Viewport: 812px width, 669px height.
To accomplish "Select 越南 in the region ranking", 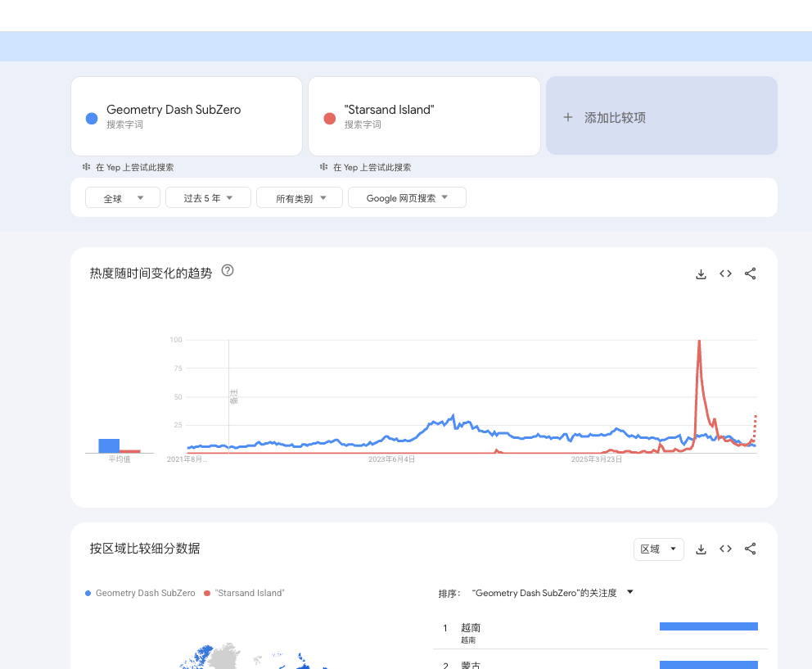I will click(x=471, y=628).
